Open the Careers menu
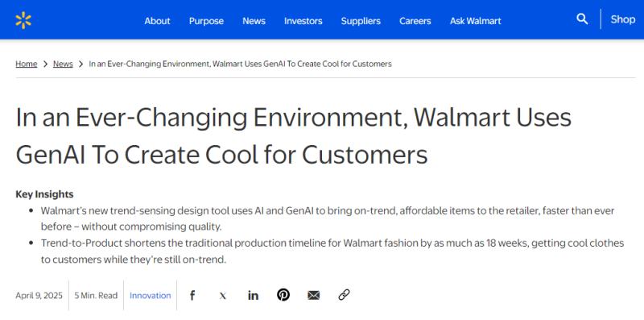The height and width of the screenshot is (320, 644). (415, 21)
